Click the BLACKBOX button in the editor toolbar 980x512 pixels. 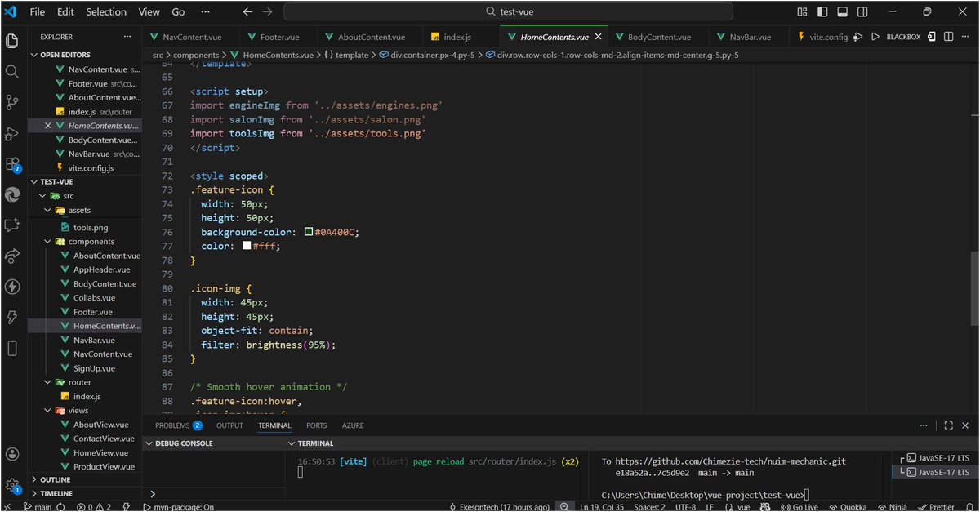coord(903,37)
